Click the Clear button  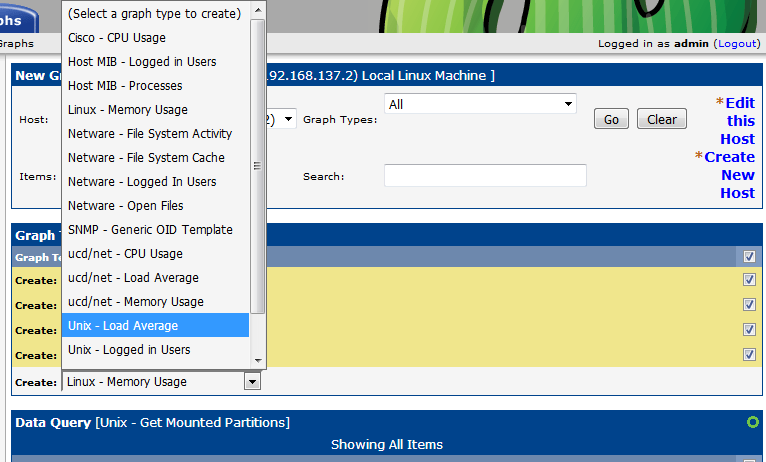click(x=662, y=119)
